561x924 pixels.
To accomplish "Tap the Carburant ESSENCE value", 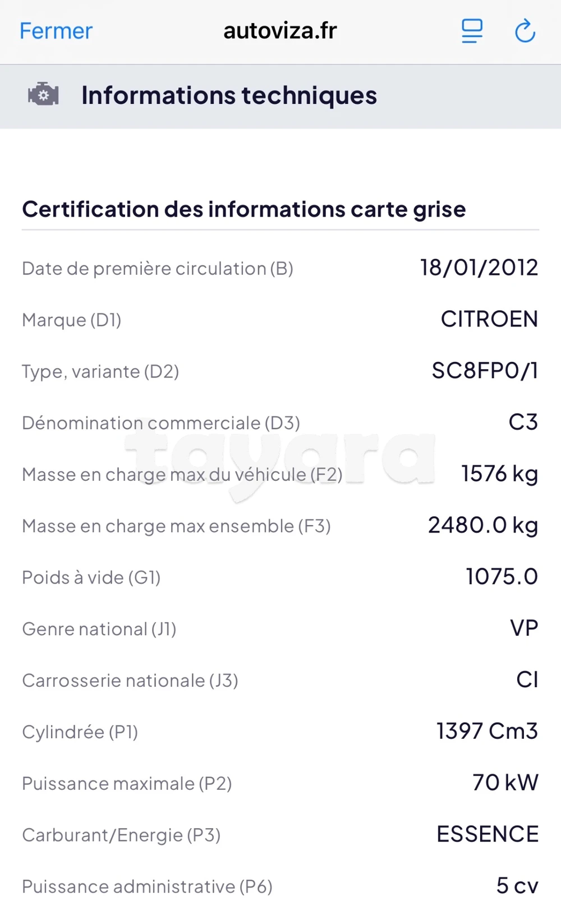I will [x=487, y=834].
